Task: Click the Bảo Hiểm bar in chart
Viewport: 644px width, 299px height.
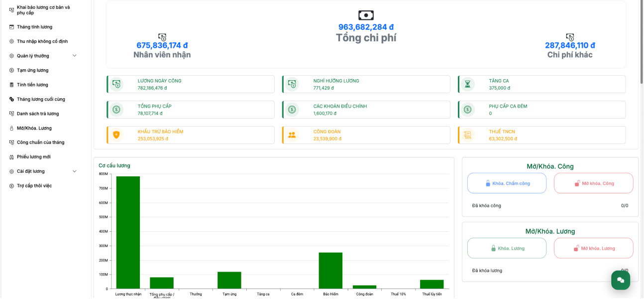Action: click(x=330, y=271)
